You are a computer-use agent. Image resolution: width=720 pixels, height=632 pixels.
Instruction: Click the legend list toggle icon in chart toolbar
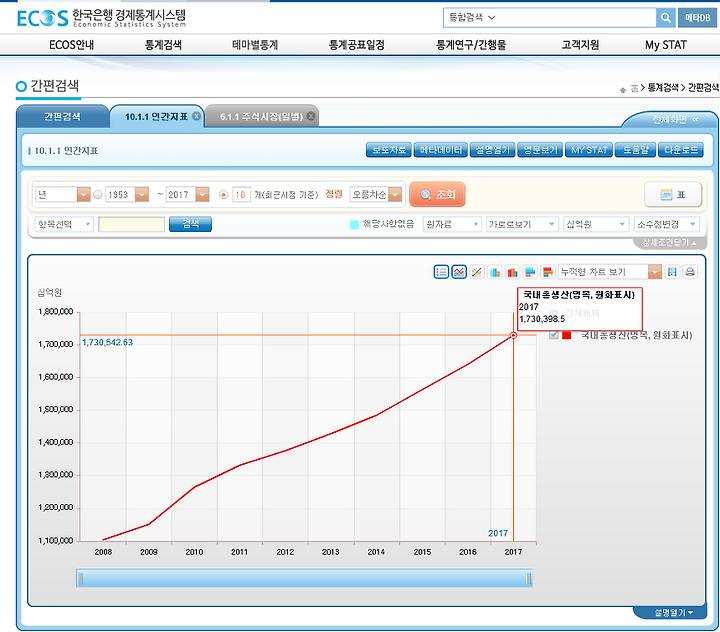pyautogui.click(x=441, y=272)
